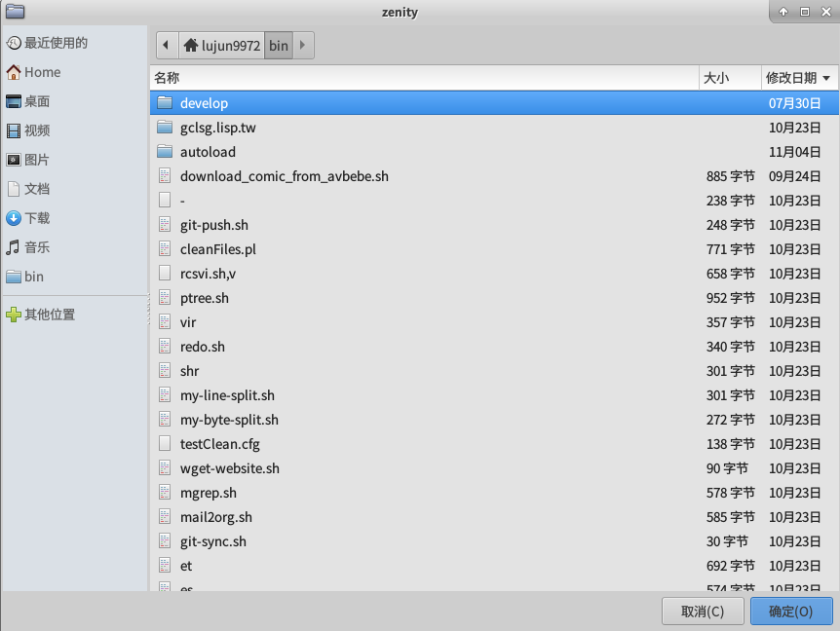The image size is (840, 631).
Task: Click the right path arrow button
Action: tap(303, 45)
